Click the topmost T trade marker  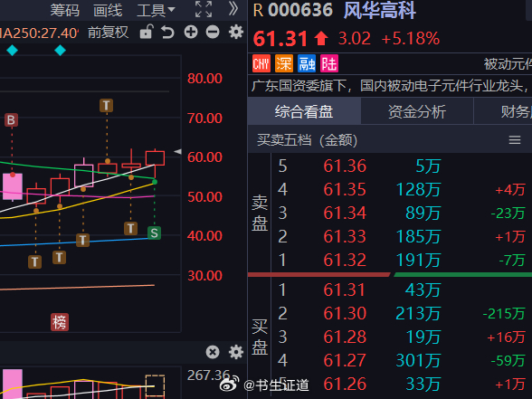click(106, 106)
